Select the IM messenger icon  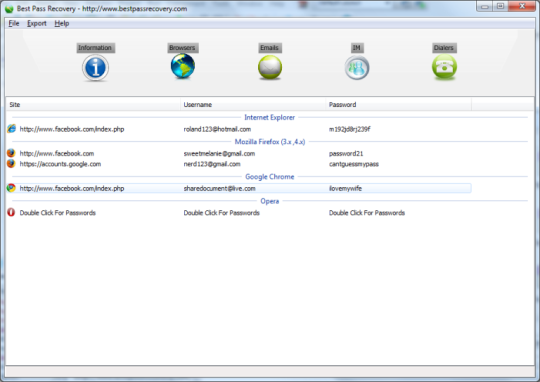click(357, 68)
